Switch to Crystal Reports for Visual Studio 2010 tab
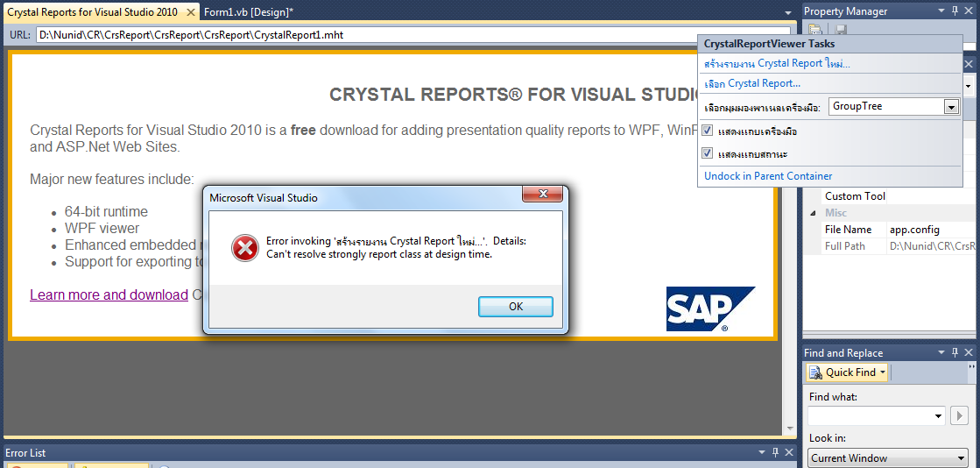The height and width of the screenshot is (468, 980). tap(93, 12)
